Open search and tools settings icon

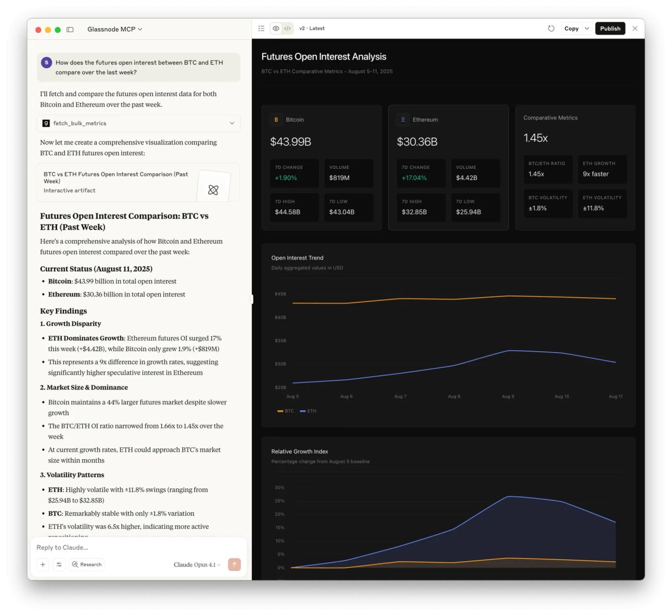[x=59, y=565]
